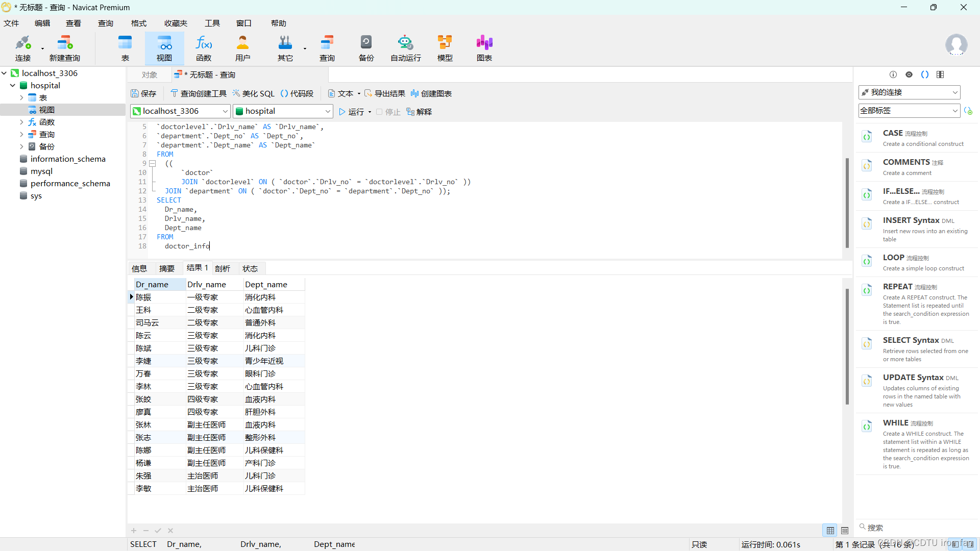
Task: Click the user avatar icon
Action: [x=956, y=45]
